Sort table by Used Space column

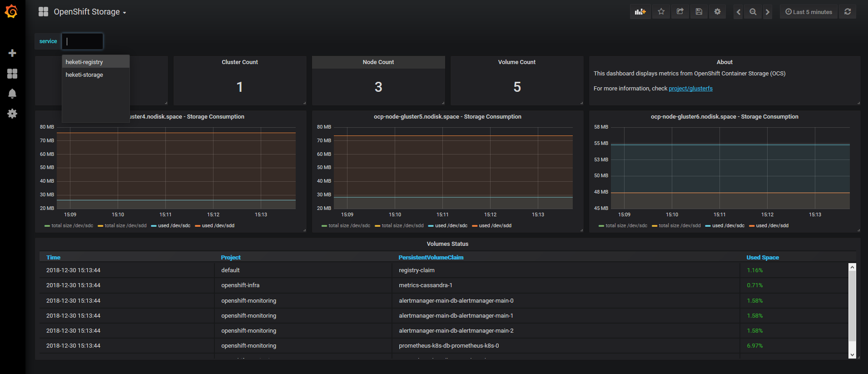[x=762, y=258]
